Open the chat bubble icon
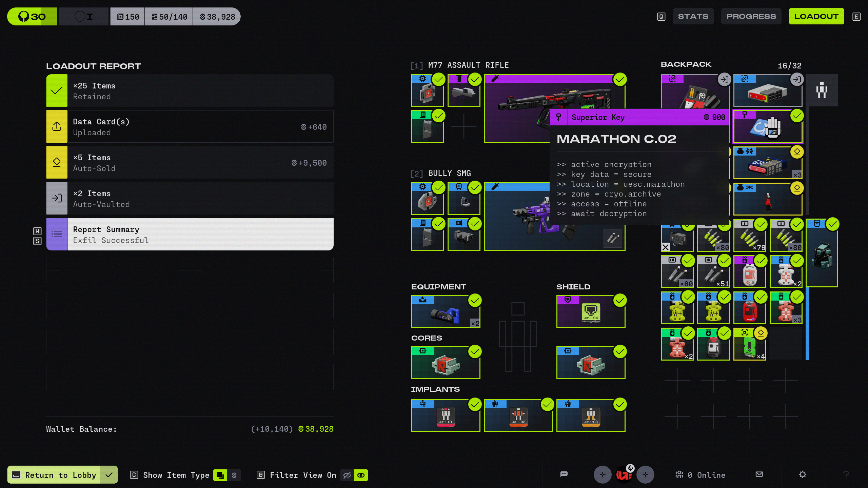The image size is (868, 488). pos(564,474)
